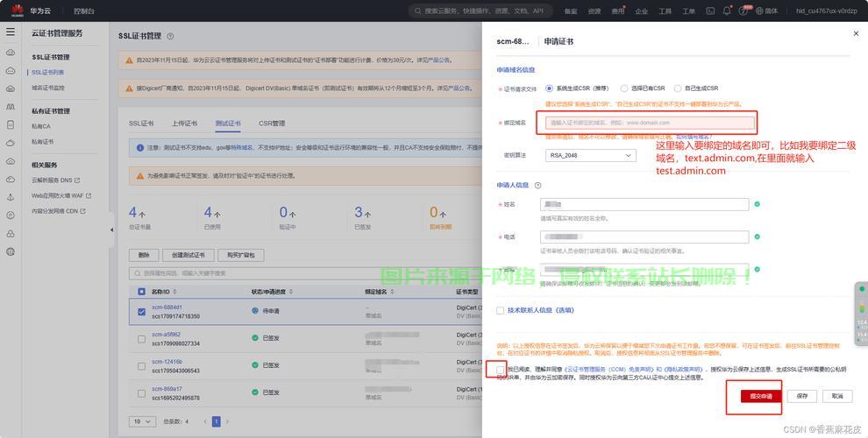Tick the checkbox for row scm-12416b
The height and width of the screenshot is (438, 868).
click(x=141, y=366)
